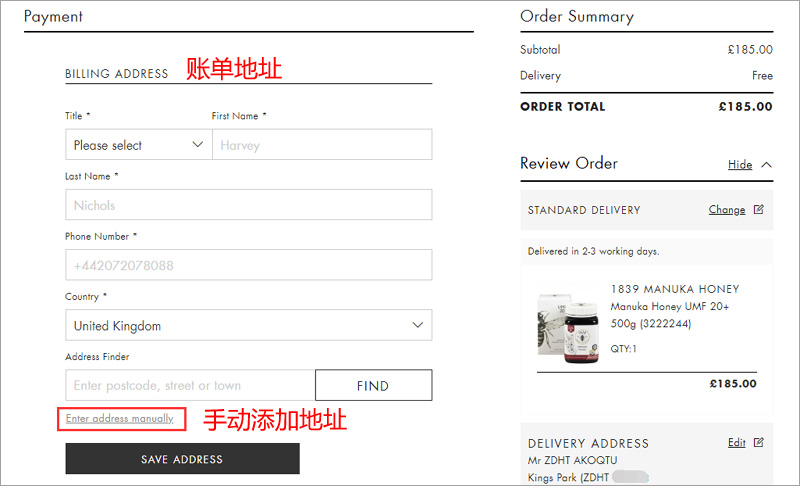
Task: Click the Manuka Honey UMF 20+ product name
Action: (670, 306)
